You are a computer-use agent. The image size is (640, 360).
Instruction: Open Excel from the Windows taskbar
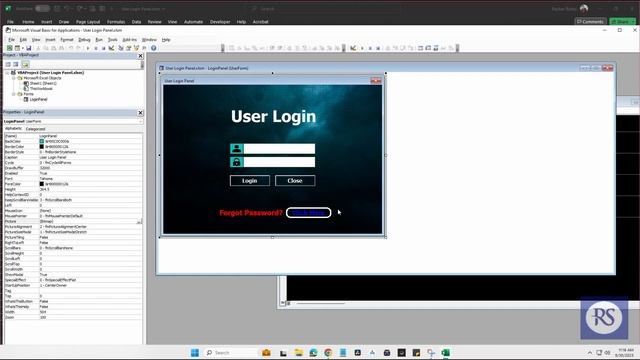(x=445, y=353)
